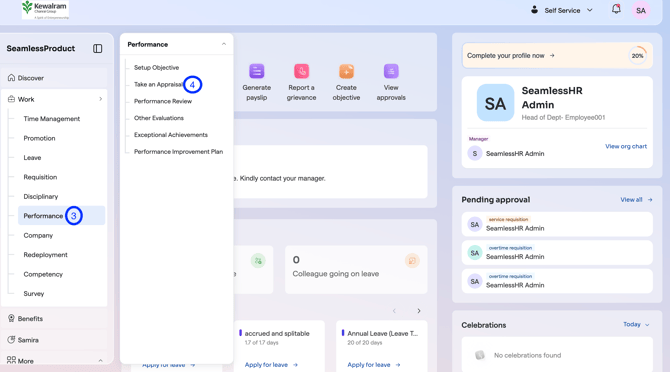Expand the Work menu chevron
Screen dimensions: 670x372
pos(101,99)
